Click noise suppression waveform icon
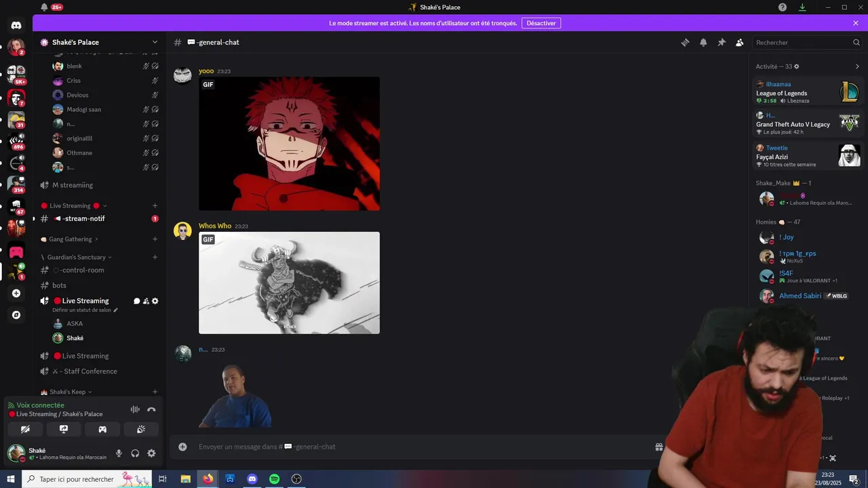This screenshot has height=488, width=868. [135, 409]
